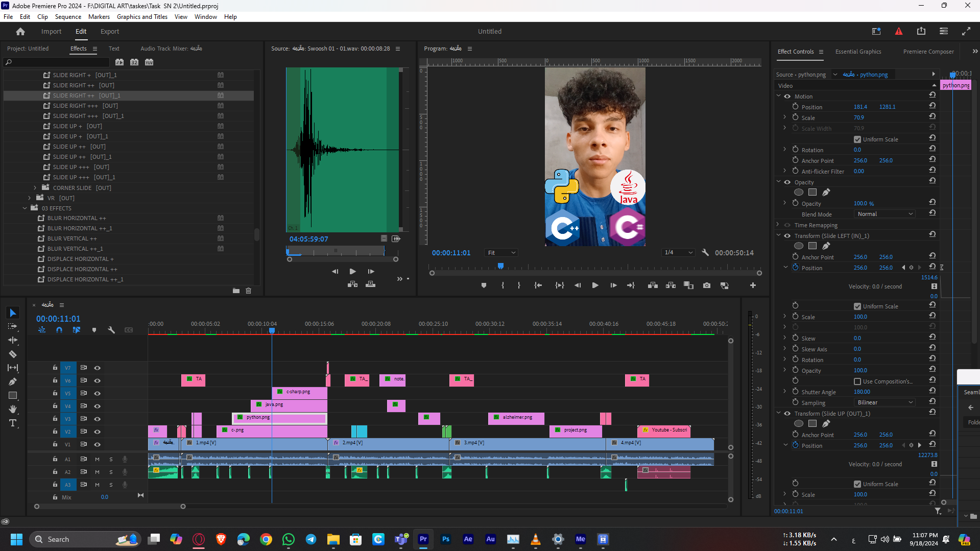This screenshot has width=980, height=551.
Task: Hide the V2 track output
Action: (x=97, y=432)
